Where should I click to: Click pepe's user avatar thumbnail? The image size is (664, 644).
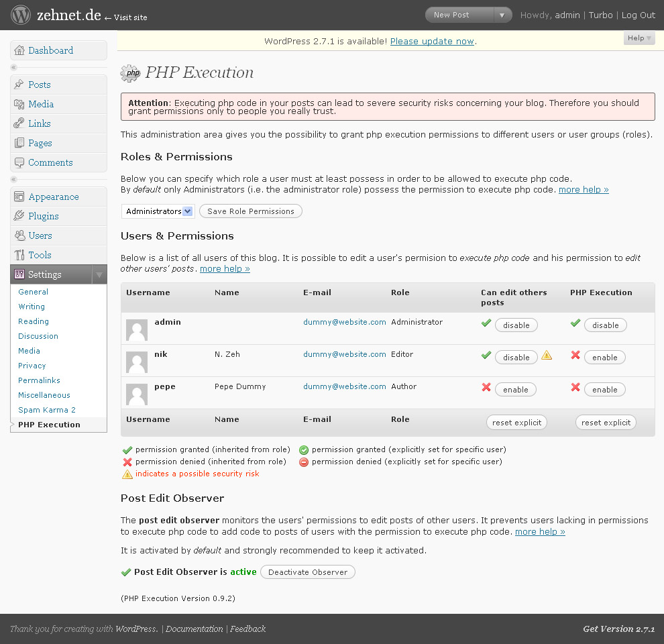[x=137, y=394]
